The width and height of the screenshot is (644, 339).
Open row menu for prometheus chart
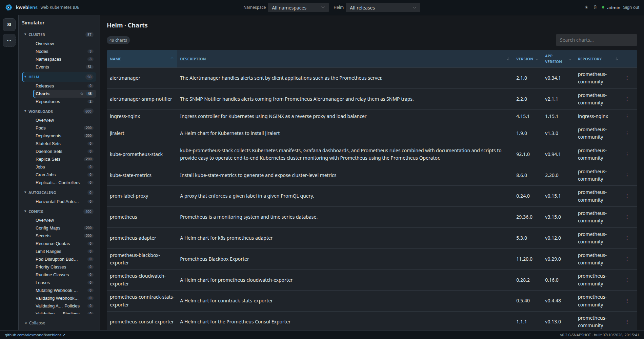(627, 217)
